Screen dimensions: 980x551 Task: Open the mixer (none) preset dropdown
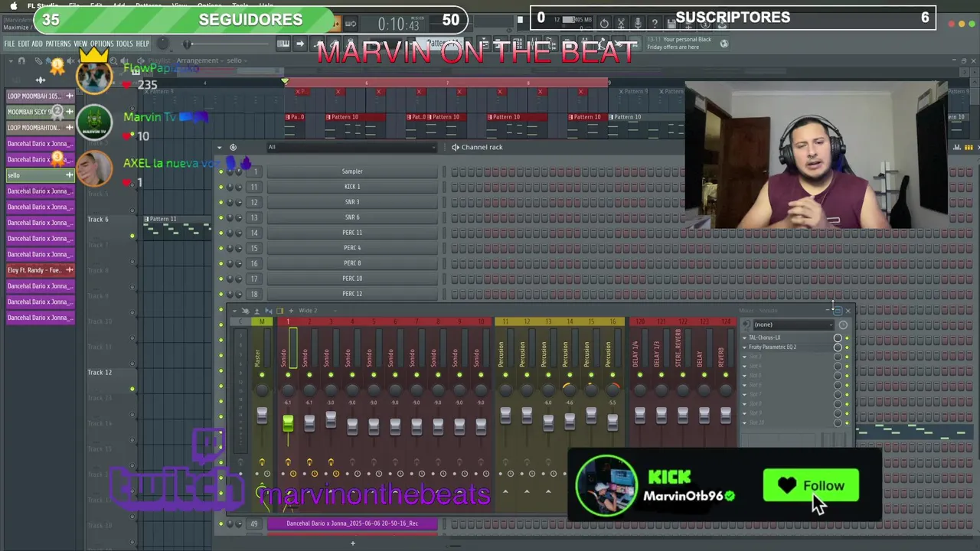click(x=793, y=324)
